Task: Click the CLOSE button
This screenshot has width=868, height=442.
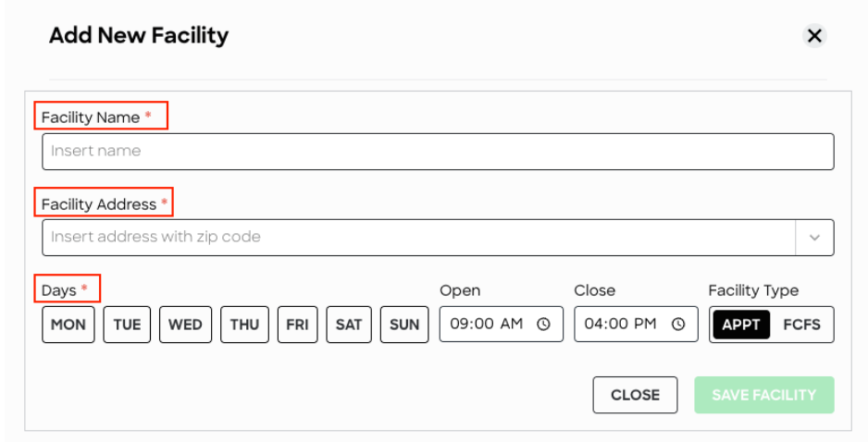Action: coord(635,395)
